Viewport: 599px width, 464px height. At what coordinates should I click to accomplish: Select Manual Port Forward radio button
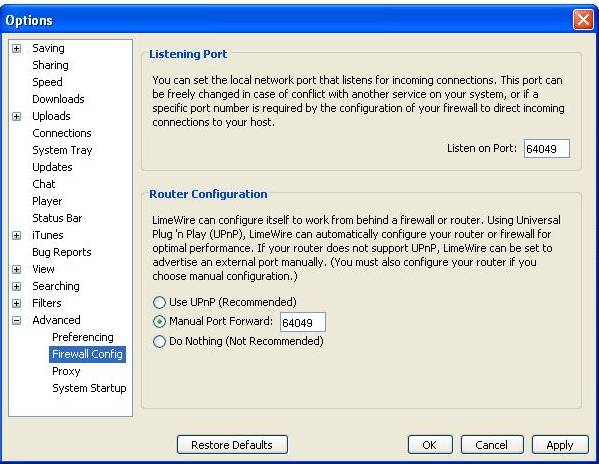159,322
